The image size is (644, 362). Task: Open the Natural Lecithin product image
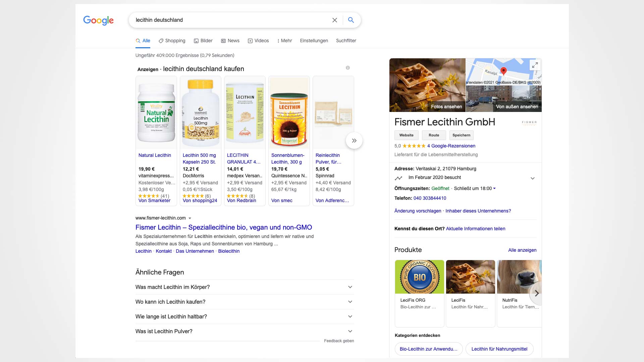click(156, 113)
